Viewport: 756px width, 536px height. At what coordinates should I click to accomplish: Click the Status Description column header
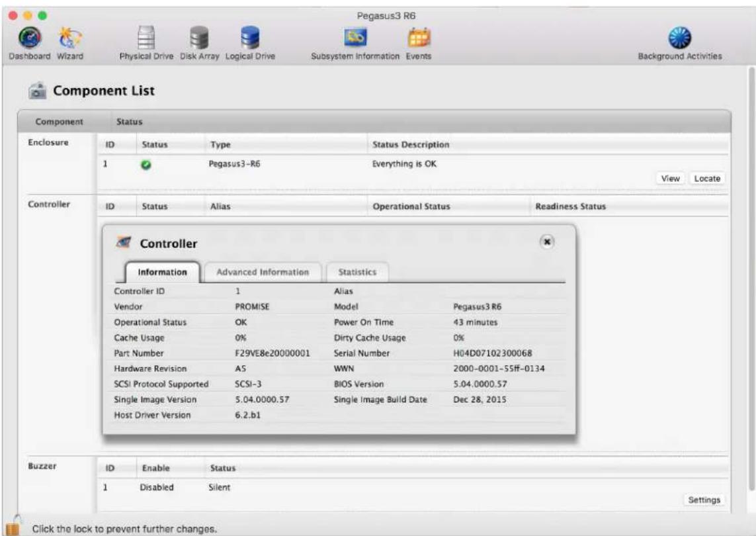click(x=410, y=145)
